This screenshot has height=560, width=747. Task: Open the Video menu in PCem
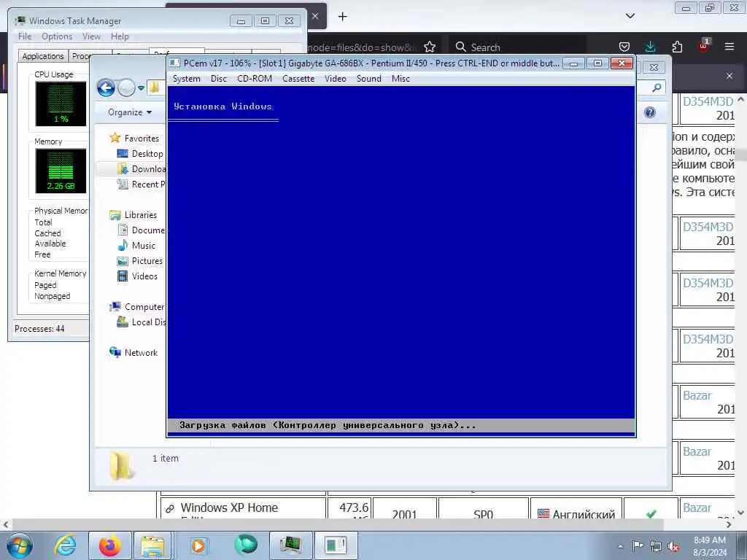coord(336,79)
